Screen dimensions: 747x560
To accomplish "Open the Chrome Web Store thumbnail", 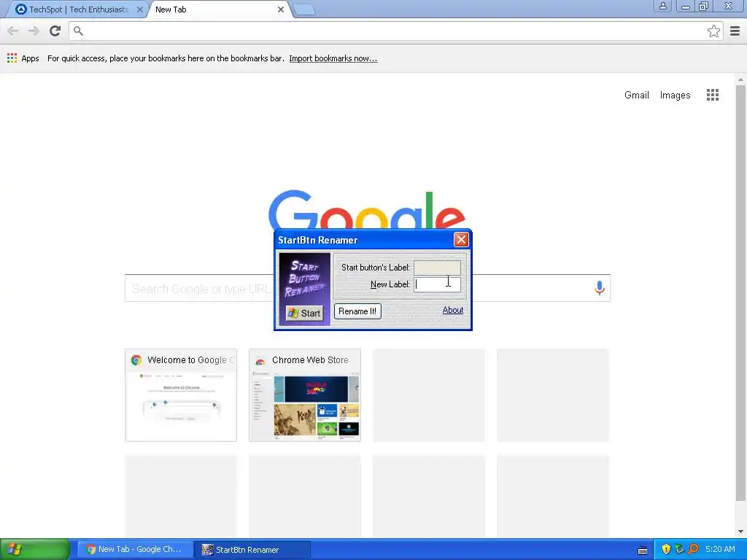I will 304,394.
